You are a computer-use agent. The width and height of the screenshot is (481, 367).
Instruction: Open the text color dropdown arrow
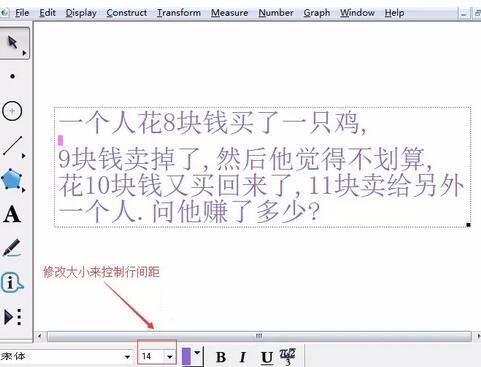(197, 353)
